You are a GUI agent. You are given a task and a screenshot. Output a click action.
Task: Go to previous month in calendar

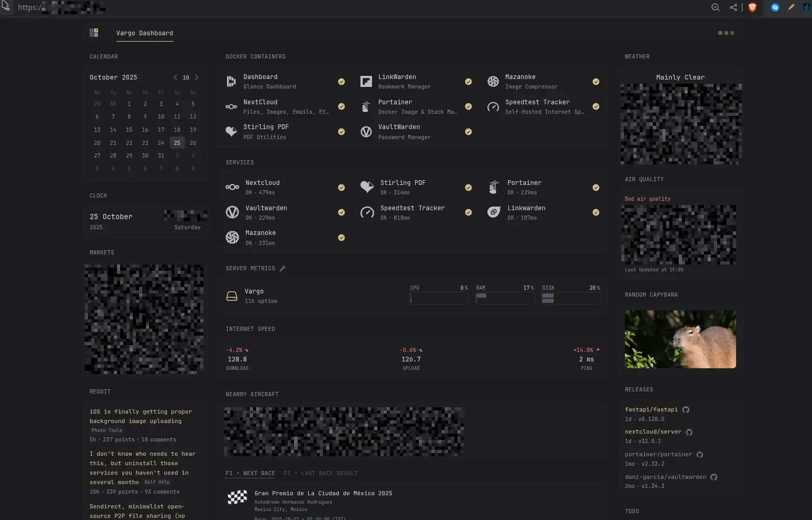pyautogui.click(x=175, y=77)
